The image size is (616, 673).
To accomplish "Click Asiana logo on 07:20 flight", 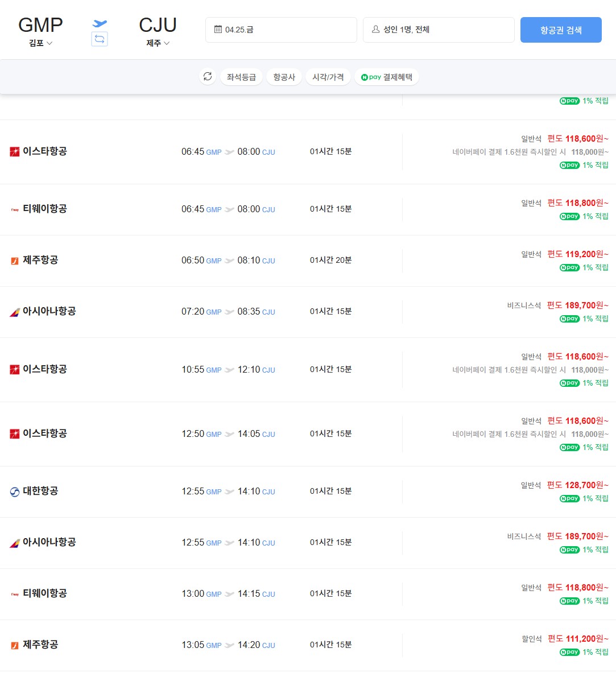I will [x=15, y=312].
